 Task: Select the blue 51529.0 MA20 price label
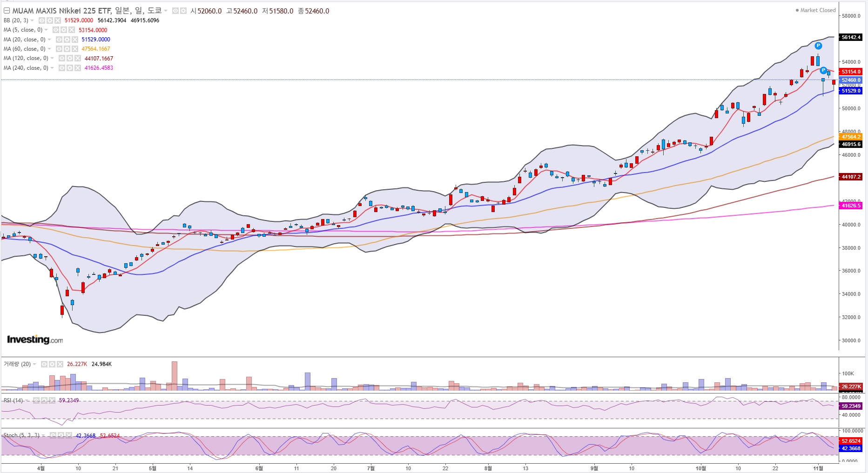pyautogui.click(x=851, y=91)
